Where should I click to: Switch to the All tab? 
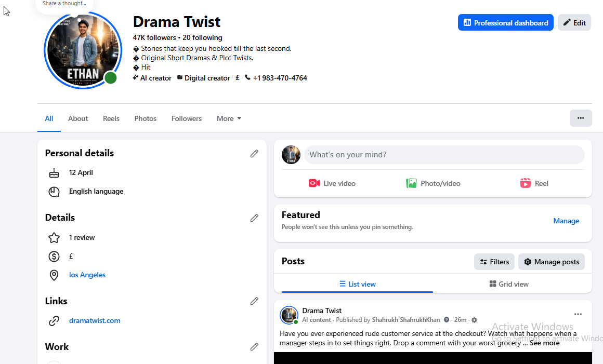[x=49, y=118]
